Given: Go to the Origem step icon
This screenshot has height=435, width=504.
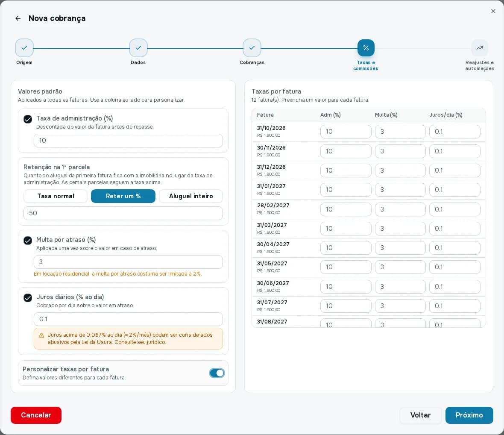Looking at the screenshot, I should point(24,48).
